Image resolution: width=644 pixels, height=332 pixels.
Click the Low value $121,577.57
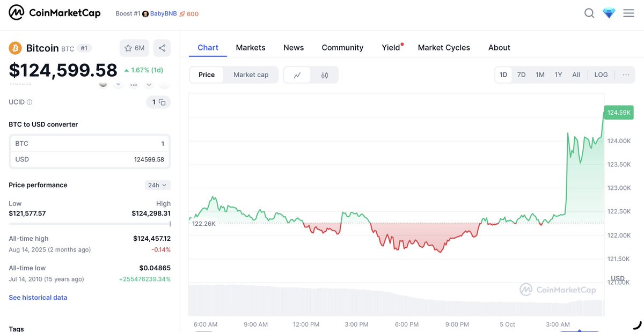[x=27, y=213]
